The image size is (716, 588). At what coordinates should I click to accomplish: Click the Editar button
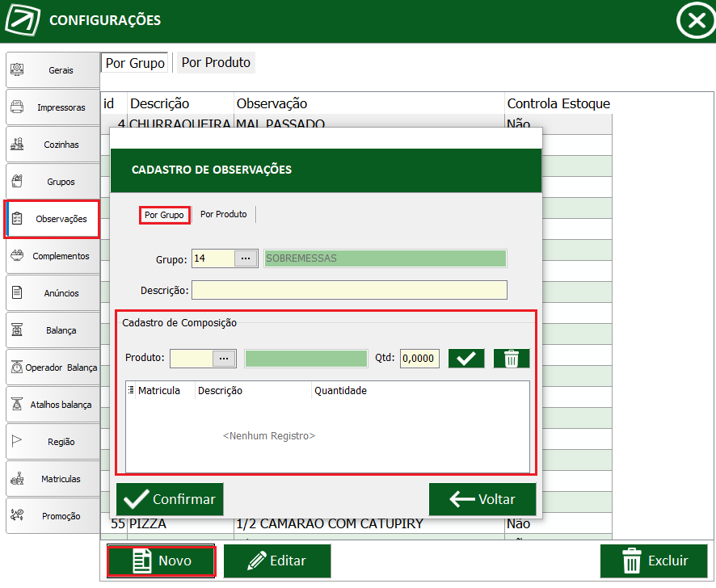click(277, 561)
